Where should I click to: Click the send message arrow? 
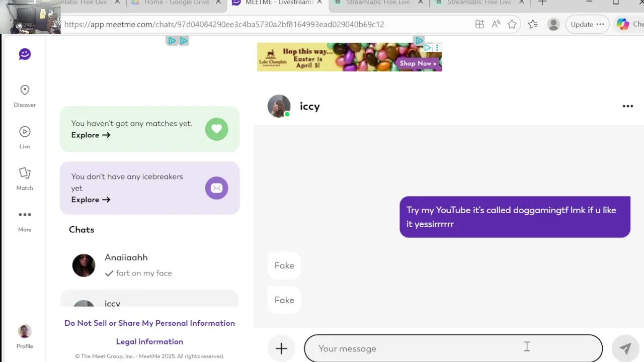(x=625, y=348)
